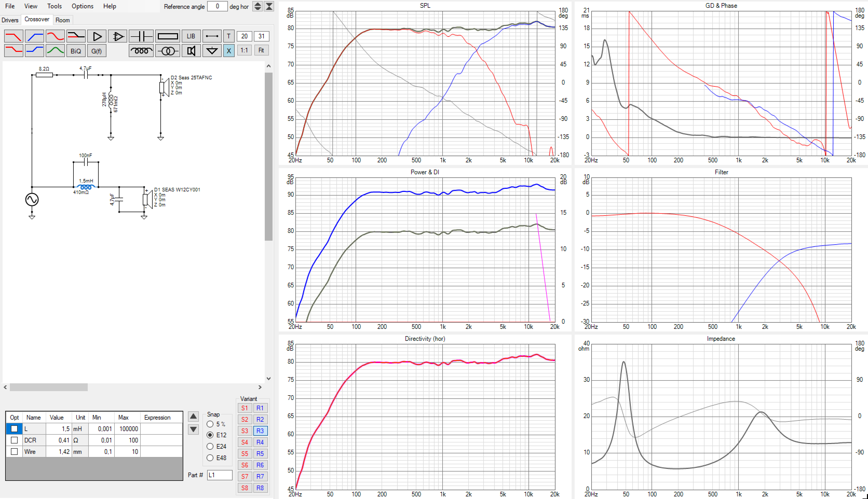The image size is (868, 499).
Task: Click the grid width field showing 20
Action: 244,36
